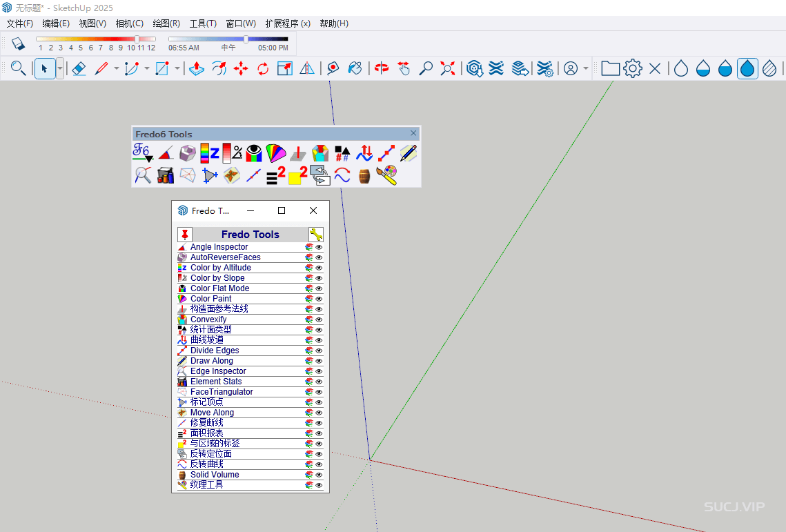Screen dimensions: 786x532
Task: Click the Angle Inspector icon in Fredo6 toolbar
Action: 166,153
